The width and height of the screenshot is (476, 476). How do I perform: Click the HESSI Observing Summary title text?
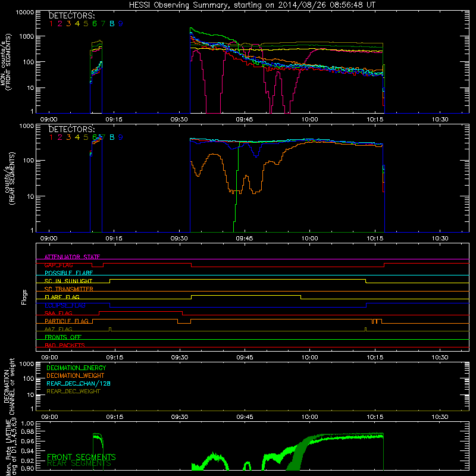click(x=252, y=5)
